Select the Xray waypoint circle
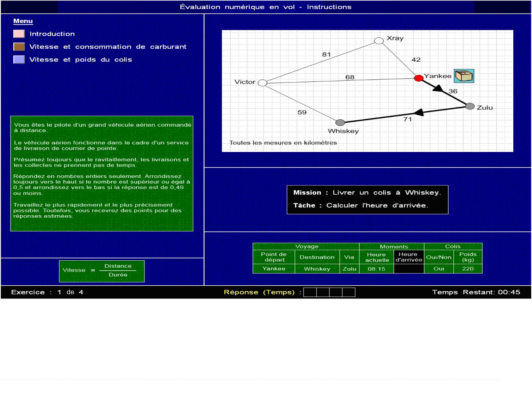Viewport: 532px width, 399px height. coord(379,41)
